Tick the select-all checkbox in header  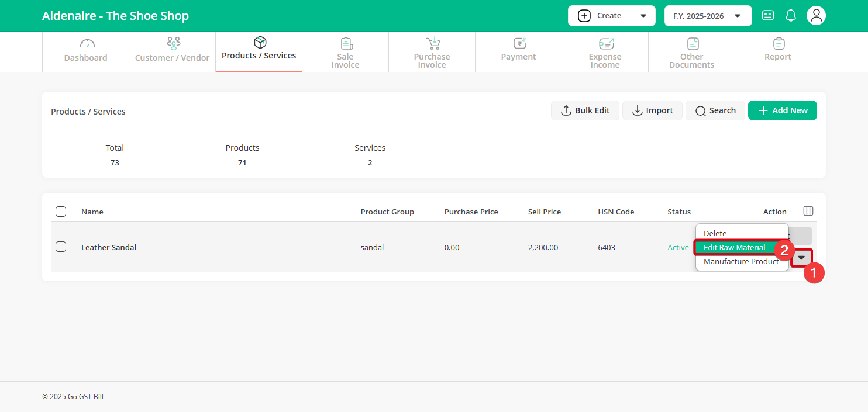tap(61, 212)
